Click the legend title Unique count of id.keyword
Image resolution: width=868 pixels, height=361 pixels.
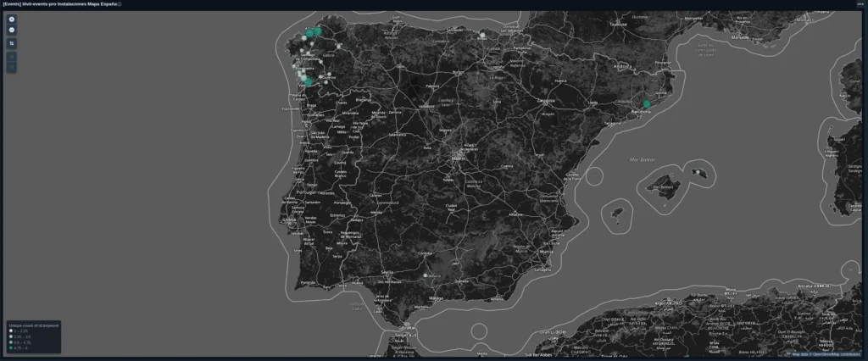[x=34, y=325]
